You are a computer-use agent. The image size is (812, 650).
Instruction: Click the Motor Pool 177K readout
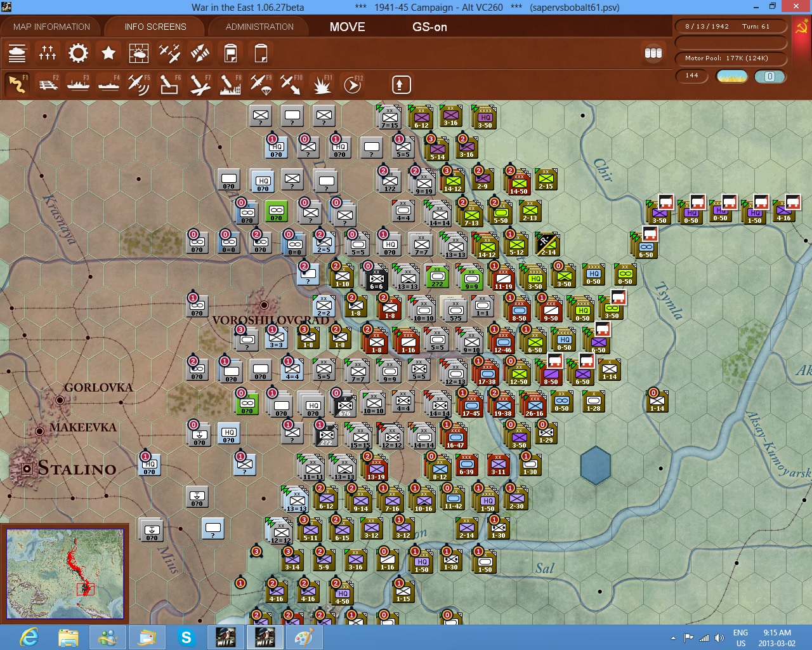coord(731,58)
